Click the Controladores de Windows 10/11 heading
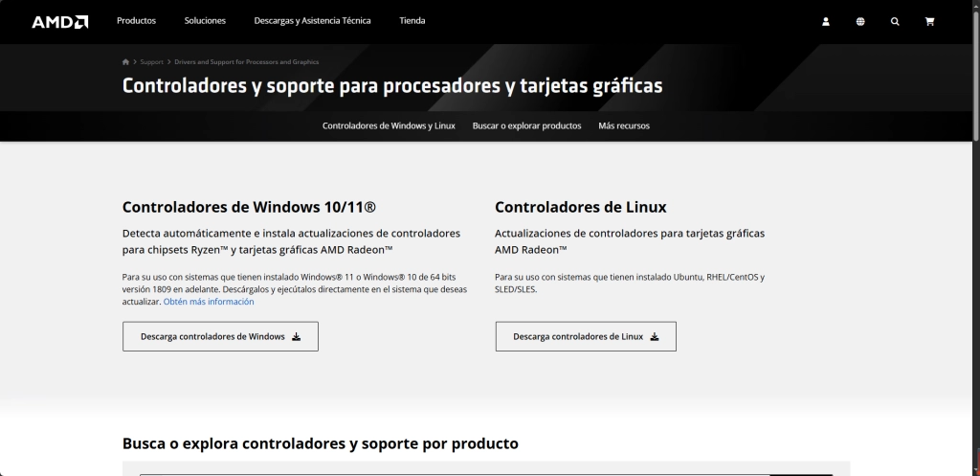 [x=249, y=207]
